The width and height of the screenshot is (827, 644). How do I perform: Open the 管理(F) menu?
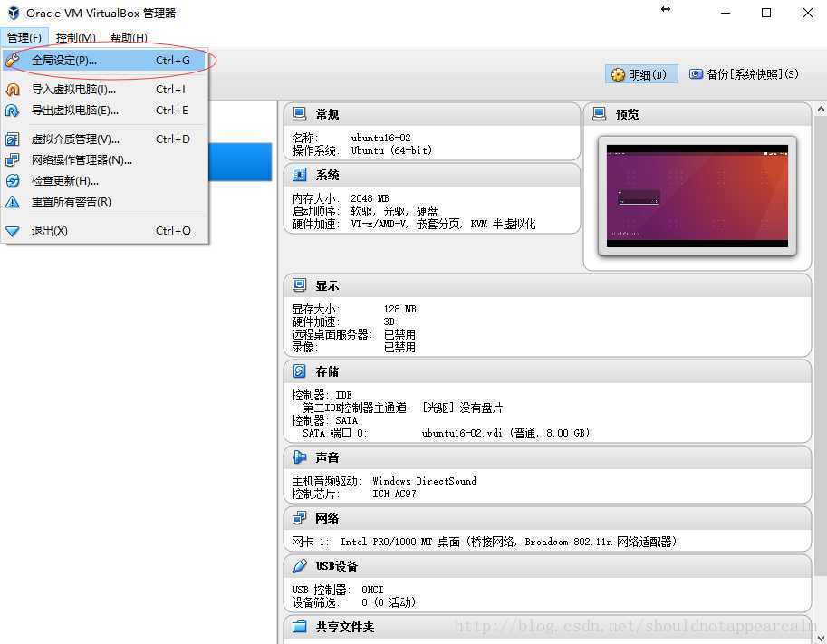(24, 37)
